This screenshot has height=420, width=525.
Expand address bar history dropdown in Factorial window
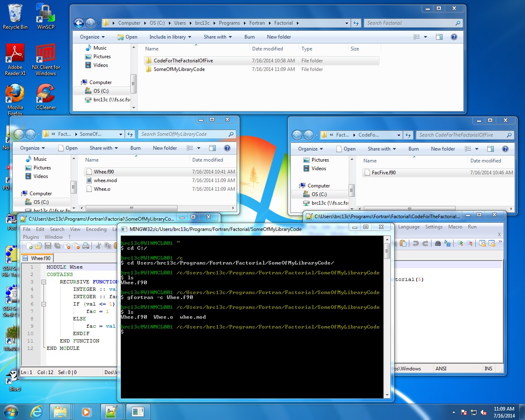(347, 23)
